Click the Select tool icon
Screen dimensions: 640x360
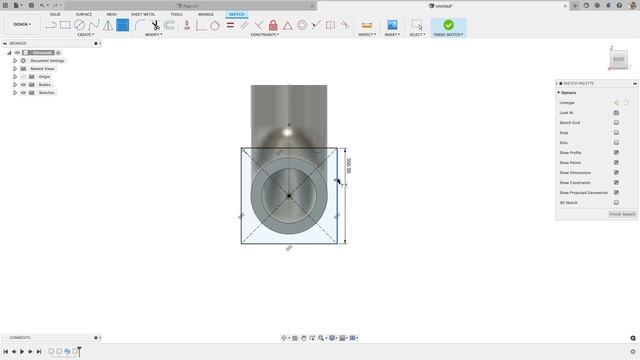(417, 25)
